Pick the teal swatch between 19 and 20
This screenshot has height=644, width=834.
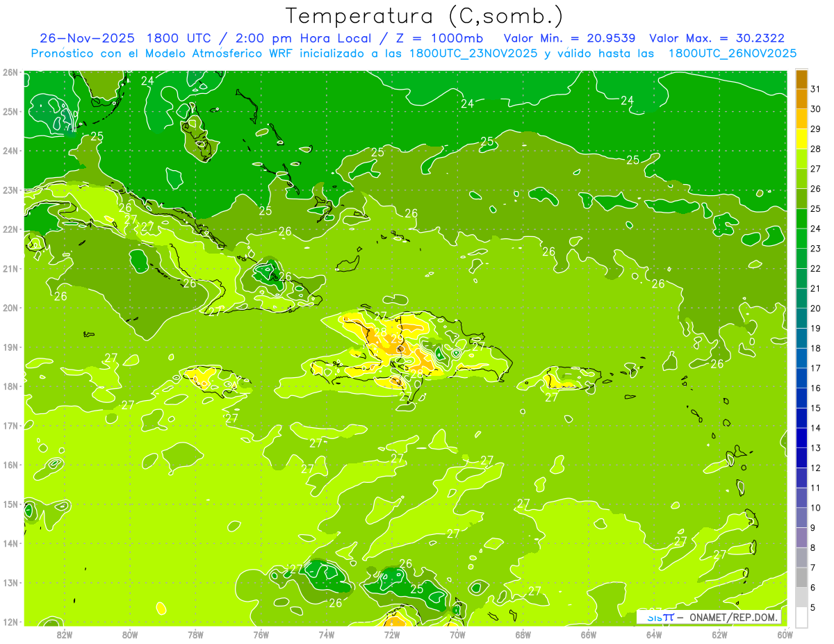tap(801, 318)
